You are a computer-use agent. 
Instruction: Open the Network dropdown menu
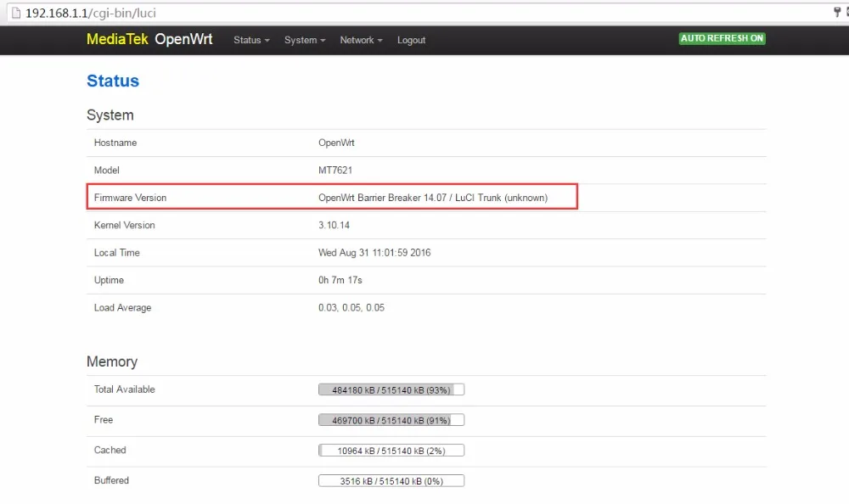pyautogui.click(x=361, y=40)
